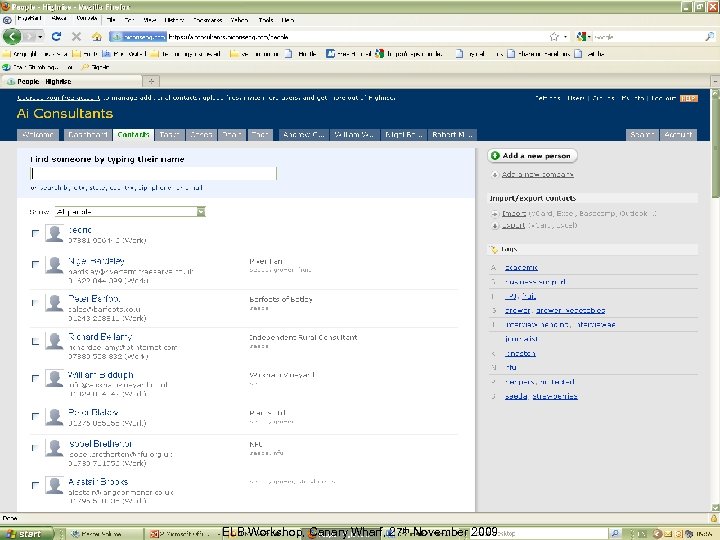Follow the Export contacts link
This screenshot has height=540, width=720.
tap(513, 225)
